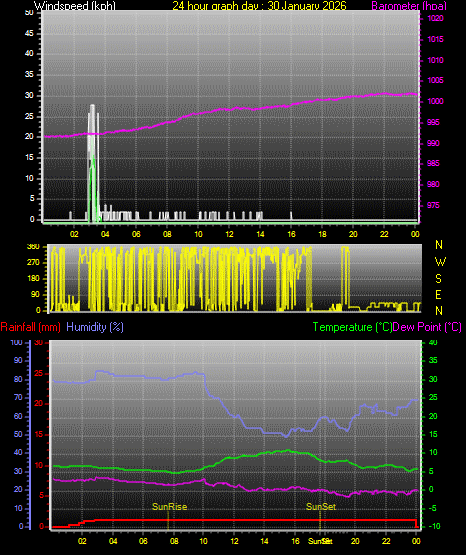466x555 pixels.
Task: Click the barometer value 985
Action: [433, 163]
